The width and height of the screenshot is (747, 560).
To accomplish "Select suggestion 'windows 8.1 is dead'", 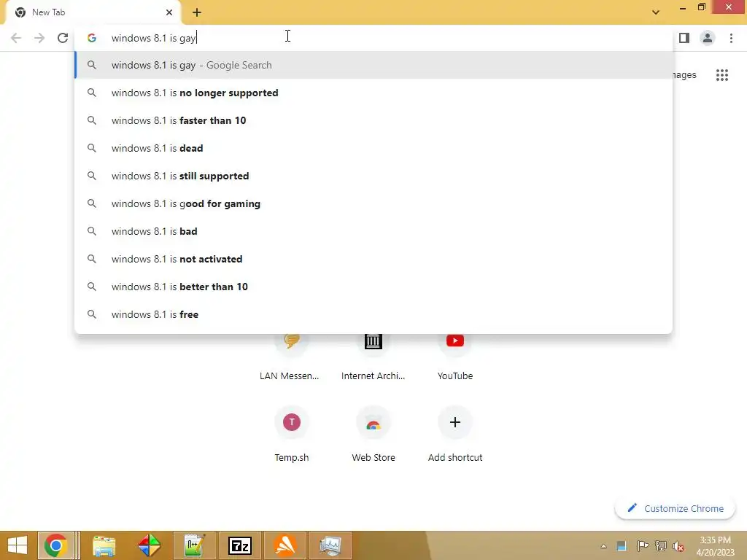I will click(373, 148).
